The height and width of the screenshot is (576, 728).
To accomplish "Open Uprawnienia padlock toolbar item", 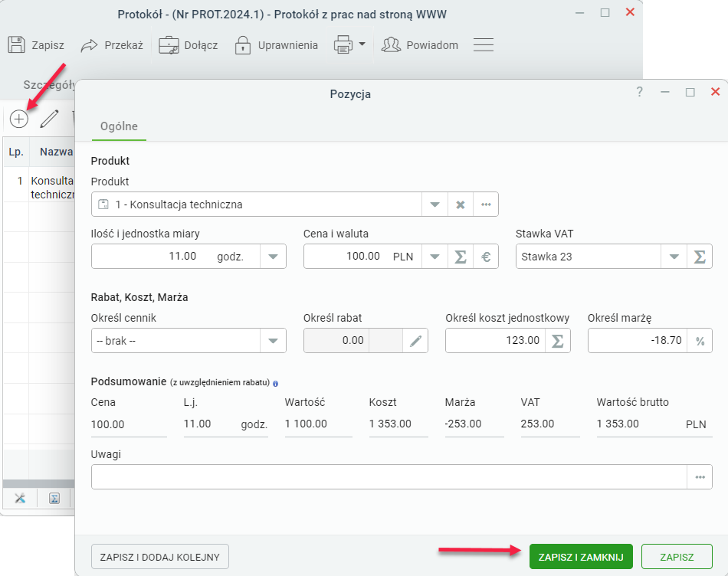I will coord(276,45).
